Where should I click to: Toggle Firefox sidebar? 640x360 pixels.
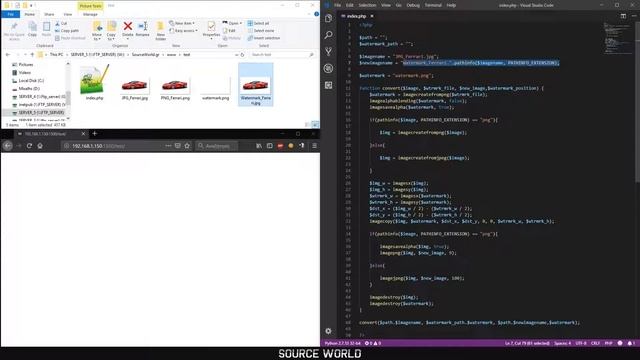pyautogui.click(x=269, y=146)
